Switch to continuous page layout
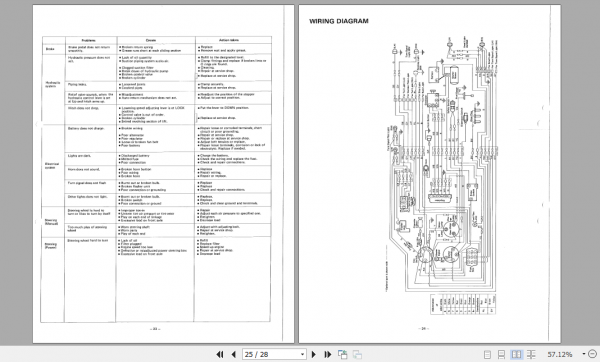The height and width of the screenshot is (362, 600). [x=501, y=354]
